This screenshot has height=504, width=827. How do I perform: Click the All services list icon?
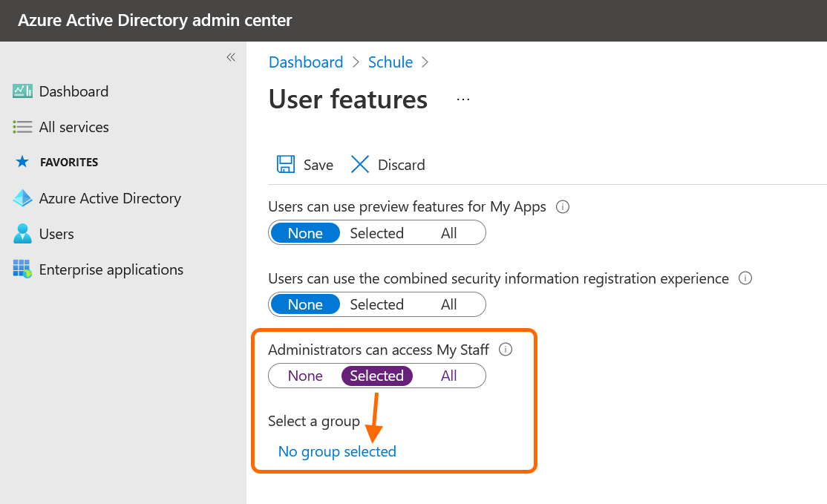click(x=22, y=127)
